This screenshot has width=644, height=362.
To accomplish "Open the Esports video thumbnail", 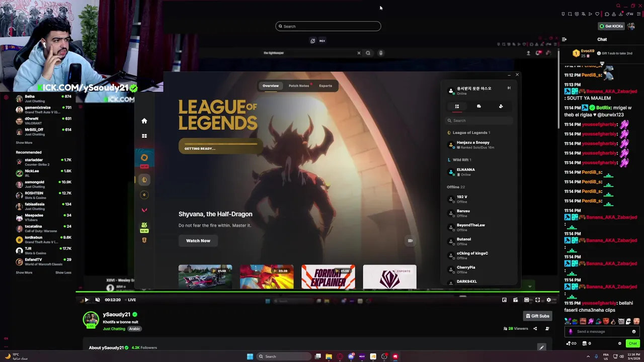I will 389,277.
